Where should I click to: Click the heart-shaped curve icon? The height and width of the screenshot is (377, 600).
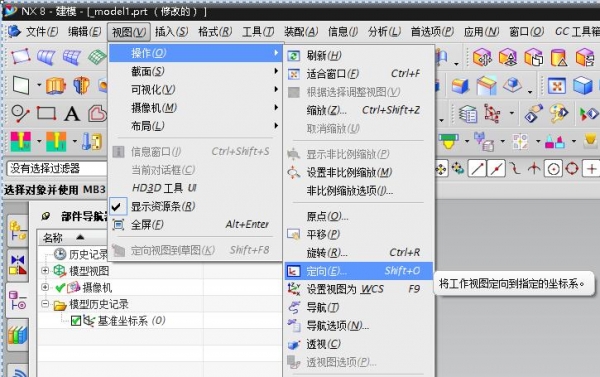click(x=97, y=114)
